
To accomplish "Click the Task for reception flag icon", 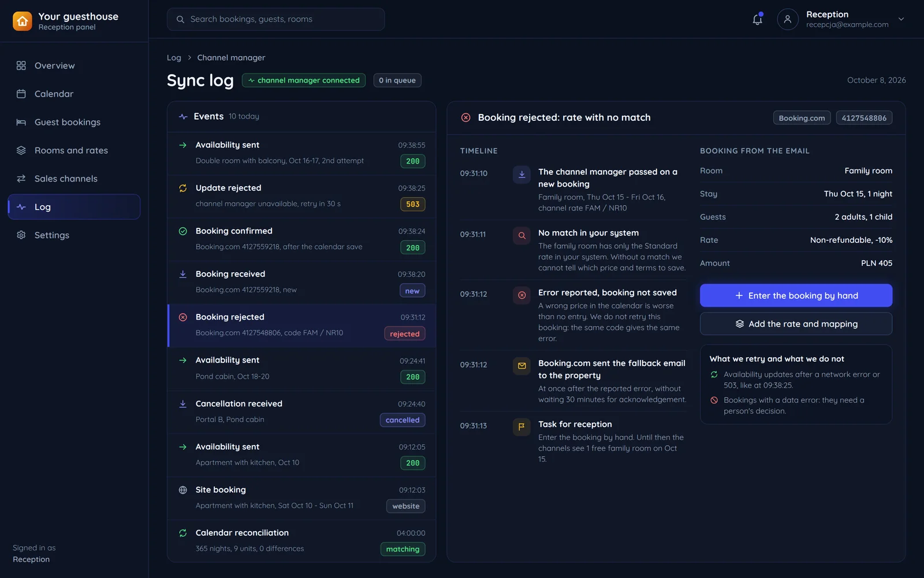I will tap(521, 427).
